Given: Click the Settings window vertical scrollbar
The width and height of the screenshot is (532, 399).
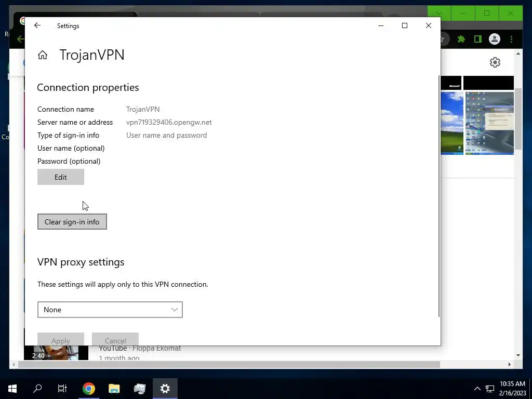Looking at the screenshot, I should click(x=439, y=196).
